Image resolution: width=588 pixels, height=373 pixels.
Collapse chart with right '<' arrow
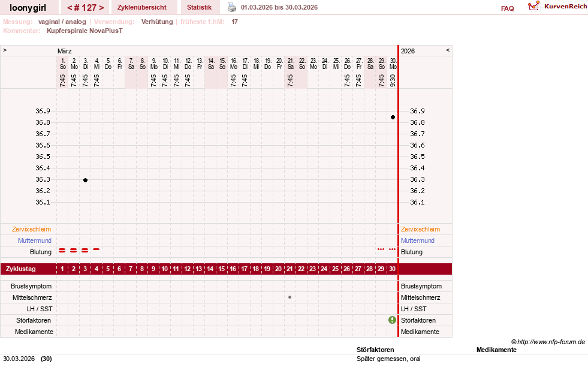point(447,50)
